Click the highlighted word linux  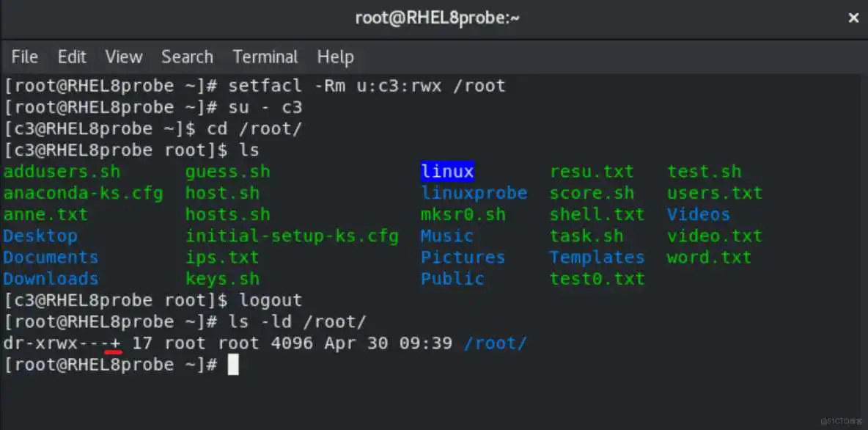(447, 171)
